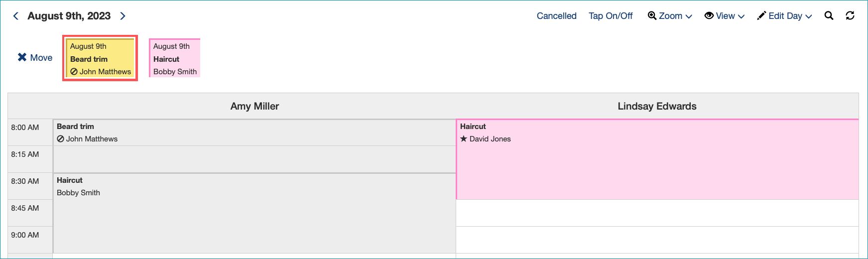Open the View dropdown menu
This screenshot has height=259, width=868.
(724, 16)
